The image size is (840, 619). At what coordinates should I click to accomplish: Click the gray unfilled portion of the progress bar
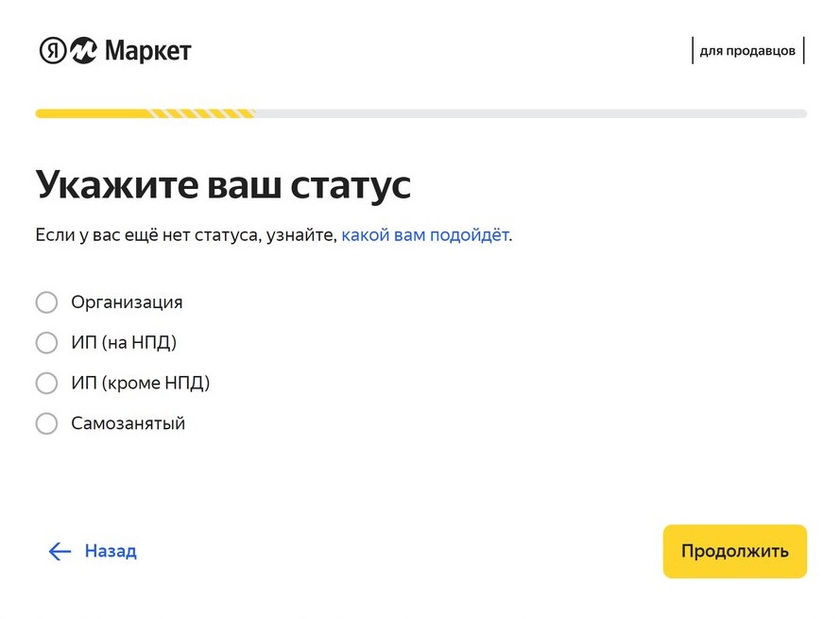pos(529,113)
